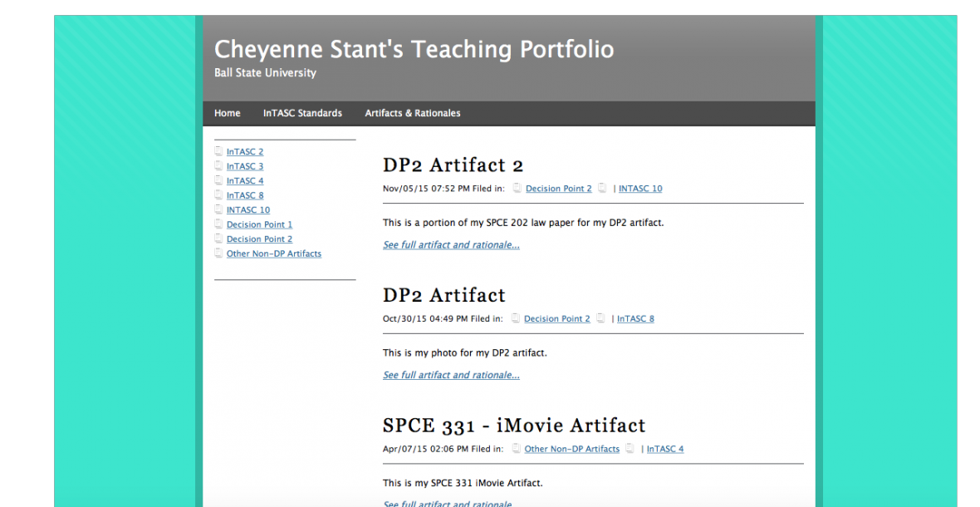Click the page icon before InTASC 4 in the iMovie post
This screenshot has width=980, height=507.
coord(630,449)
